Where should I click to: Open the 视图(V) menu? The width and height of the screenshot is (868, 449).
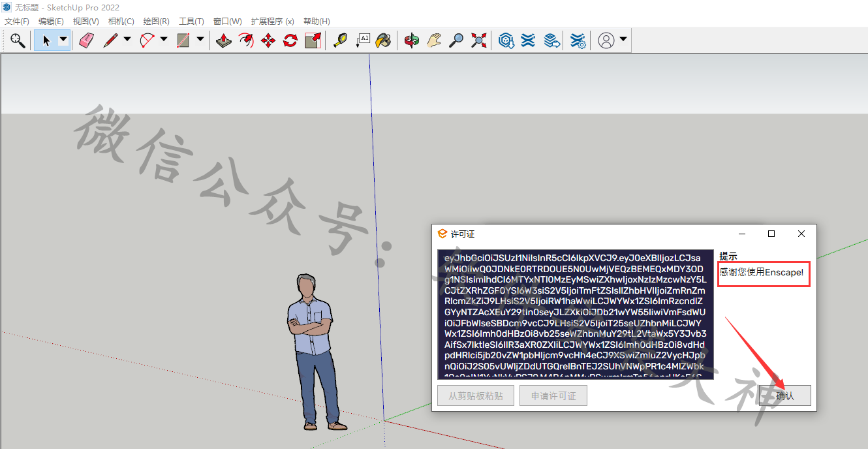(x=86, y=22)
